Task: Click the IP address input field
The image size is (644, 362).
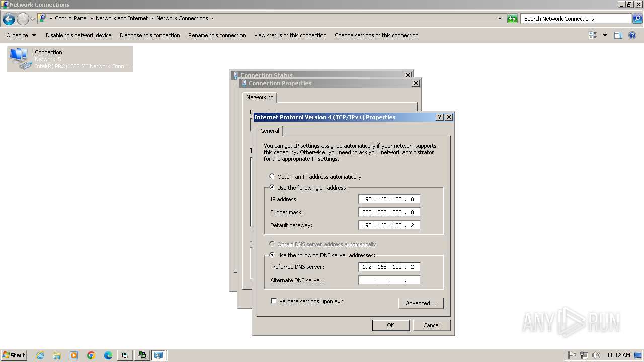Action: [389, 199]
